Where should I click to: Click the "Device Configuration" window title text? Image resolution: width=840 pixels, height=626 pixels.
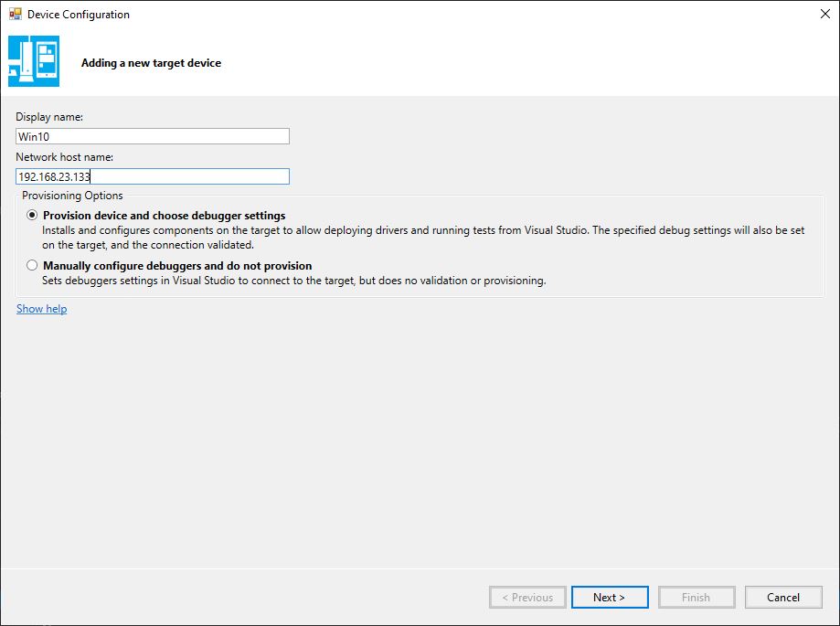pos(79,15)
